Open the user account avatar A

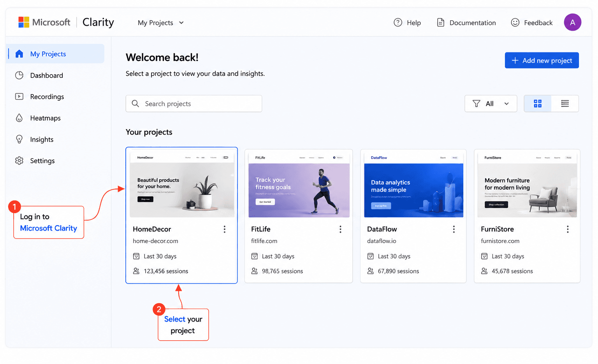click(x=573, y=22)
